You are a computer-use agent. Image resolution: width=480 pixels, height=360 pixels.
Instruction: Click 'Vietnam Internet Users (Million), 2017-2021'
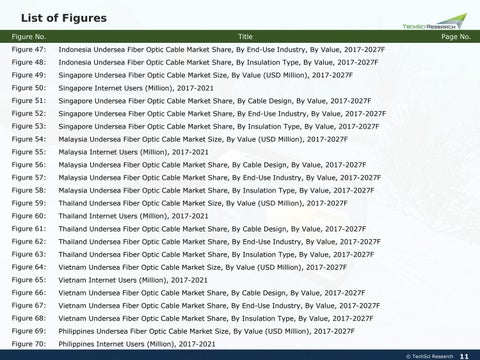133,280
